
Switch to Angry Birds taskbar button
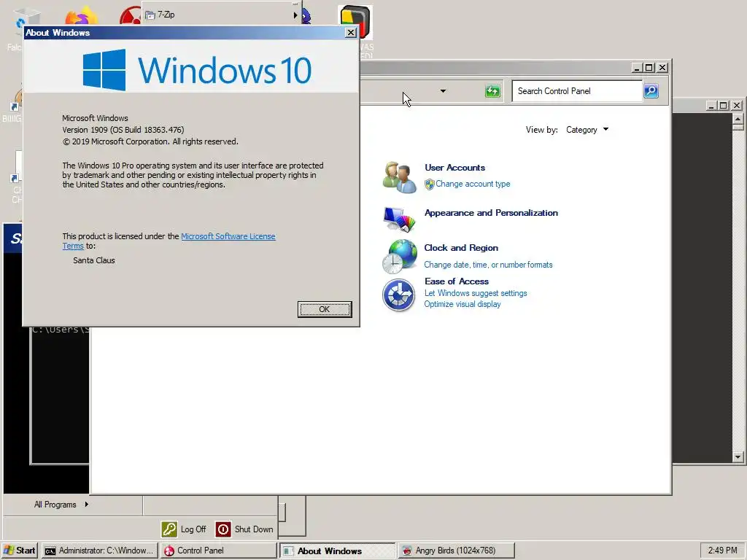pos(457,551)
